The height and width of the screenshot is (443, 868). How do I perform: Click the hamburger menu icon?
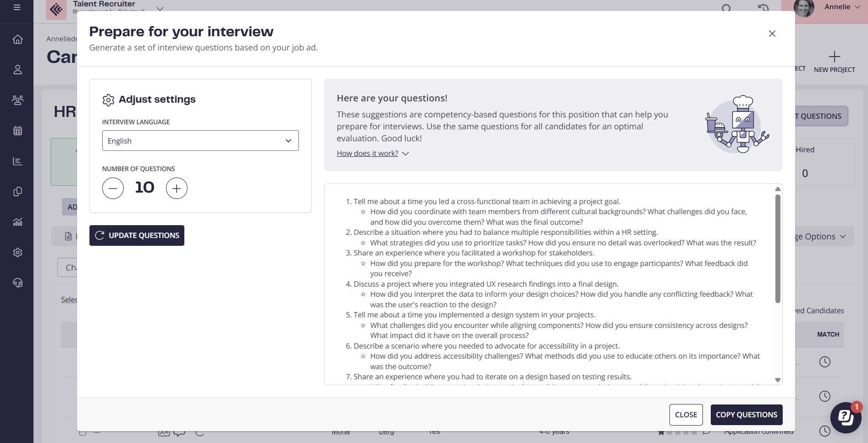click(17, 7)
